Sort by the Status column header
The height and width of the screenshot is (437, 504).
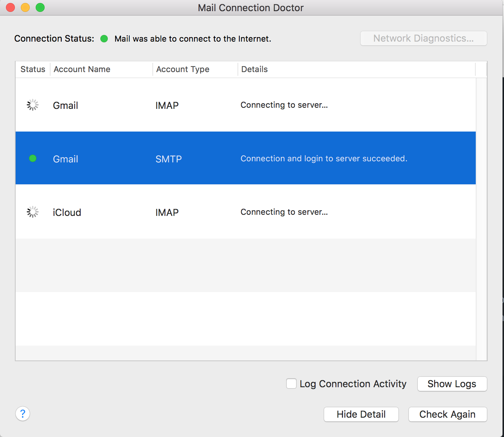point(33,69)
